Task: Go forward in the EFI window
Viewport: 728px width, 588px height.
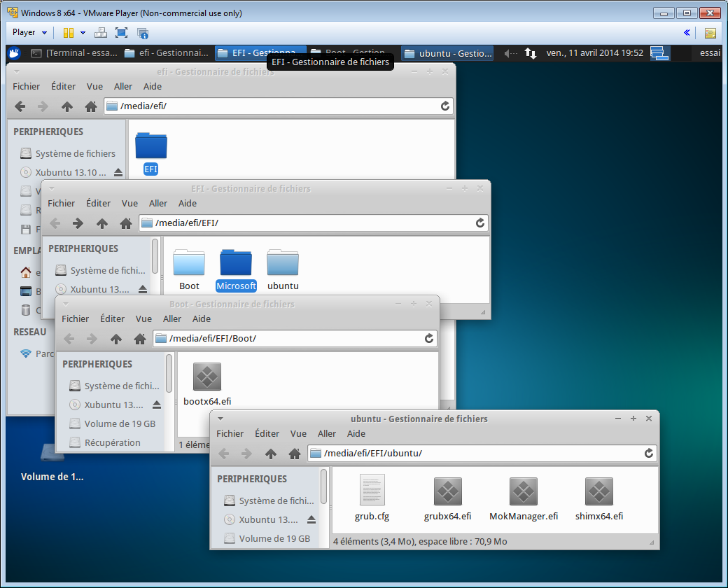Action: click(78, 223)
